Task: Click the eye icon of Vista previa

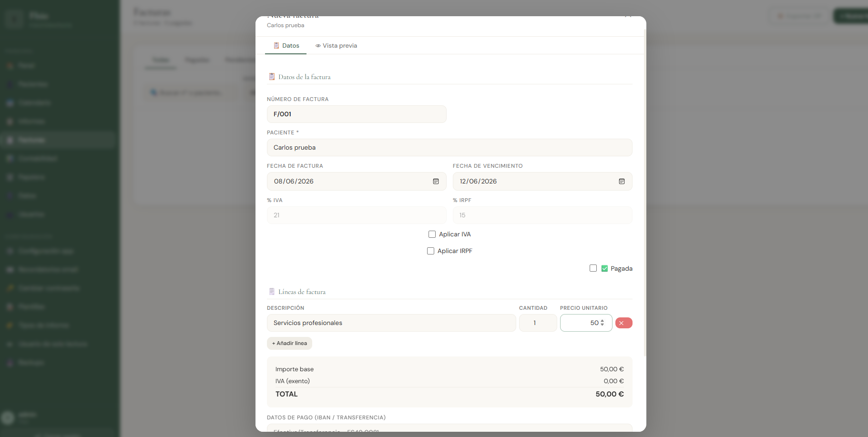Action: [318, 46]
